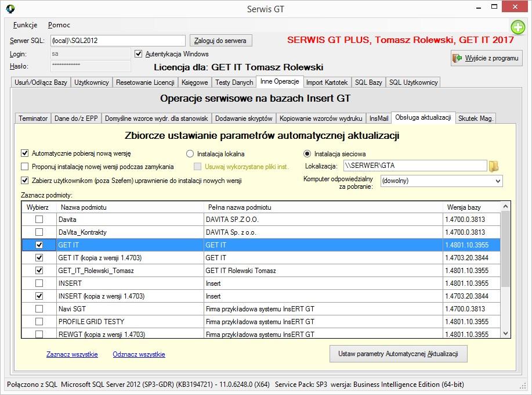This screenshot has width=532, height=395.
Task: Check the Davita row checkbox
Action: [x=39, y=220]
